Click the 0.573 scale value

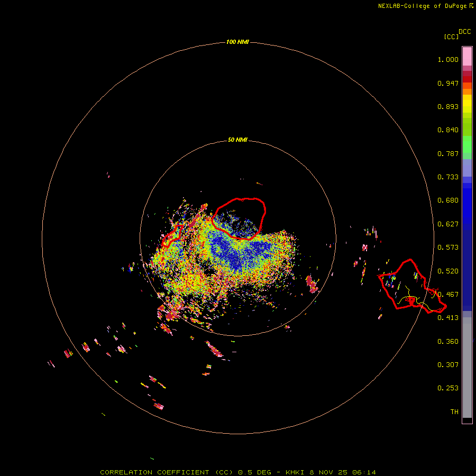coord(448,248)
